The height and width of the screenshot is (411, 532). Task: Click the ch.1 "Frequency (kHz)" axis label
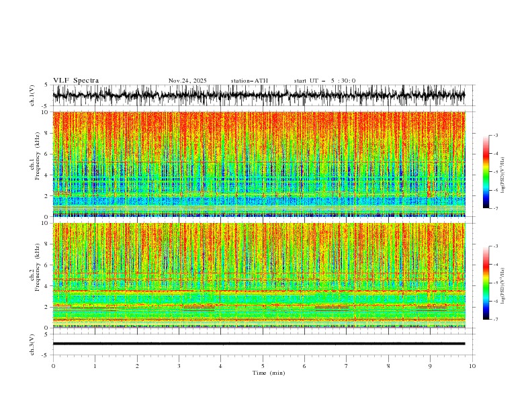click(x=38, y=156)
